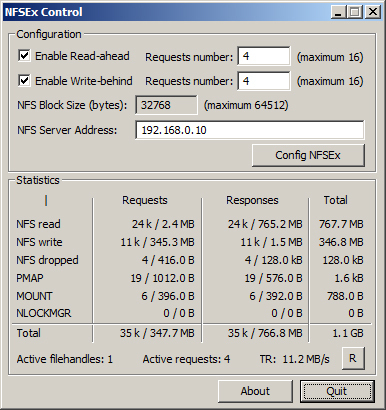Viewport: 386px width, 410px height.
Task: Click the TR transfer rate value
Action: click(x=306, y=359)
